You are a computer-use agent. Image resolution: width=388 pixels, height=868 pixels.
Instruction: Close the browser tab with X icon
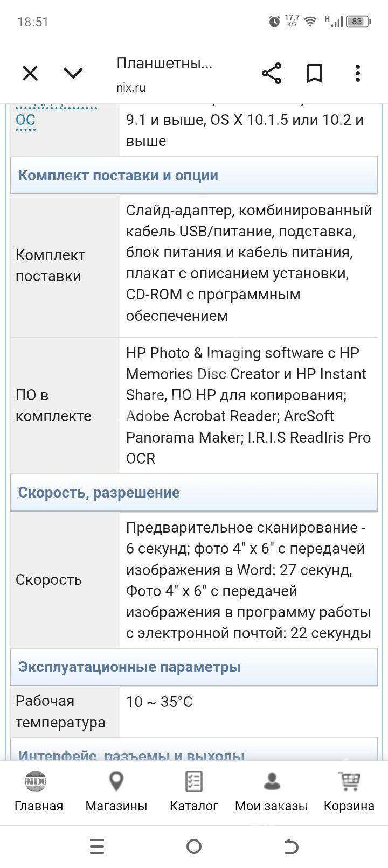[30, 73]
